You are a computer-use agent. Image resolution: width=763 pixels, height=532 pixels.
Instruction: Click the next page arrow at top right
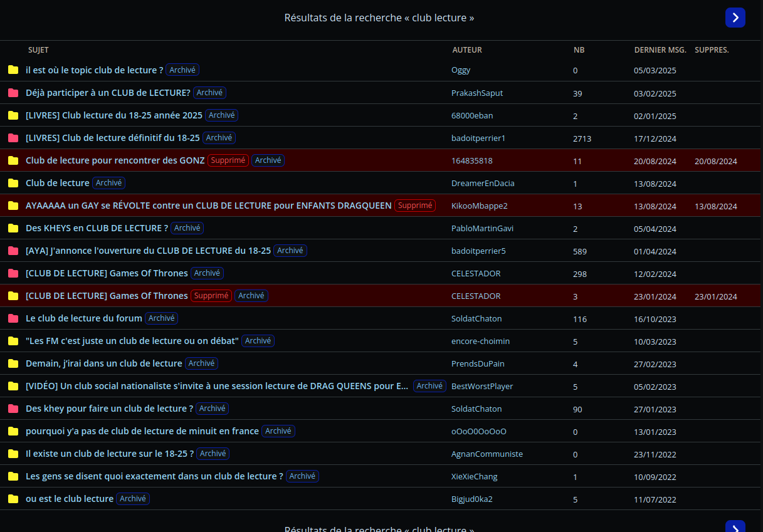pos(735,18)
